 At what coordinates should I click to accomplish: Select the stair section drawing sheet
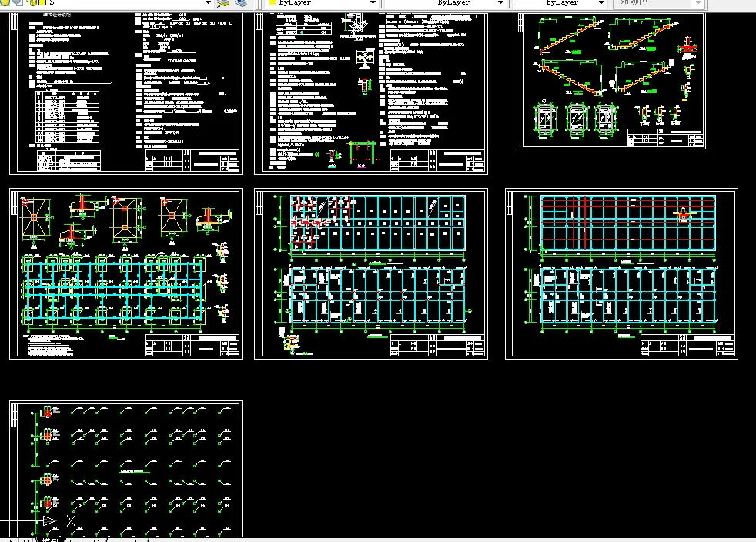click(x=610, y=81)
